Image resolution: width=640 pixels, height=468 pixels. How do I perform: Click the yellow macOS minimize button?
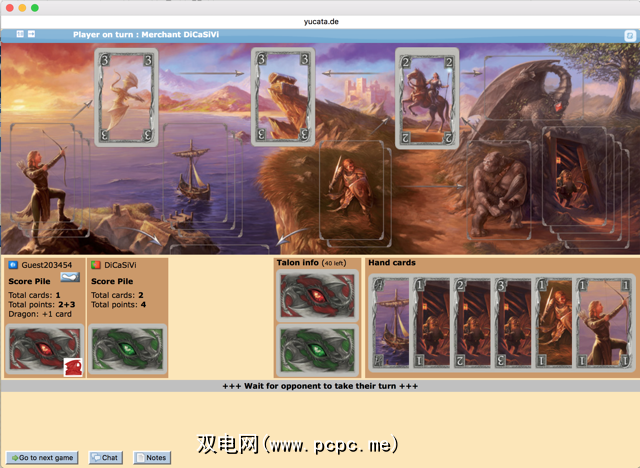[x=22, y=8]
